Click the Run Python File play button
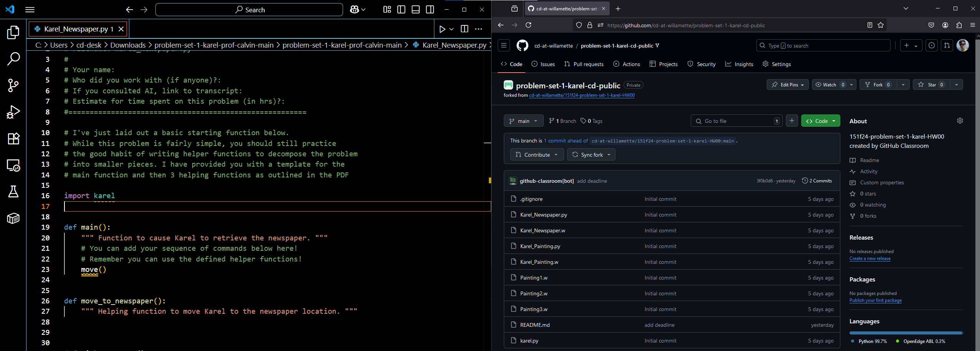The height and width of the screenshot is (351, 980). tap(442, 29)
